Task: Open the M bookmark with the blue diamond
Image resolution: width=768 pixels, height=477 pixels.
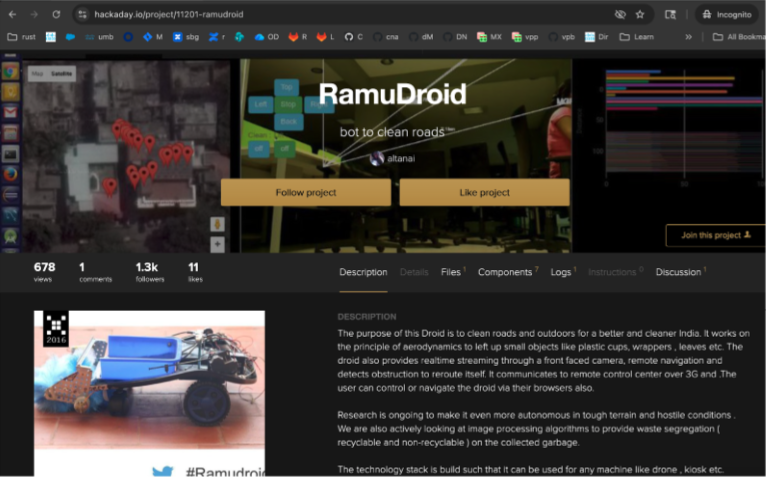Action: [153, 37]
